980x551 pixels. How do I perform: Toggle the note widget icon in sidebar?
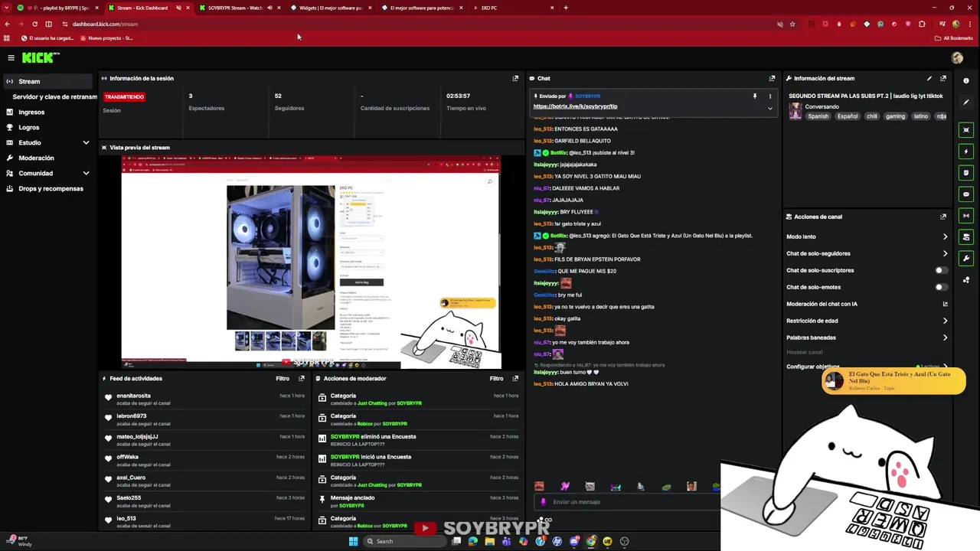[x=966, y=173]
